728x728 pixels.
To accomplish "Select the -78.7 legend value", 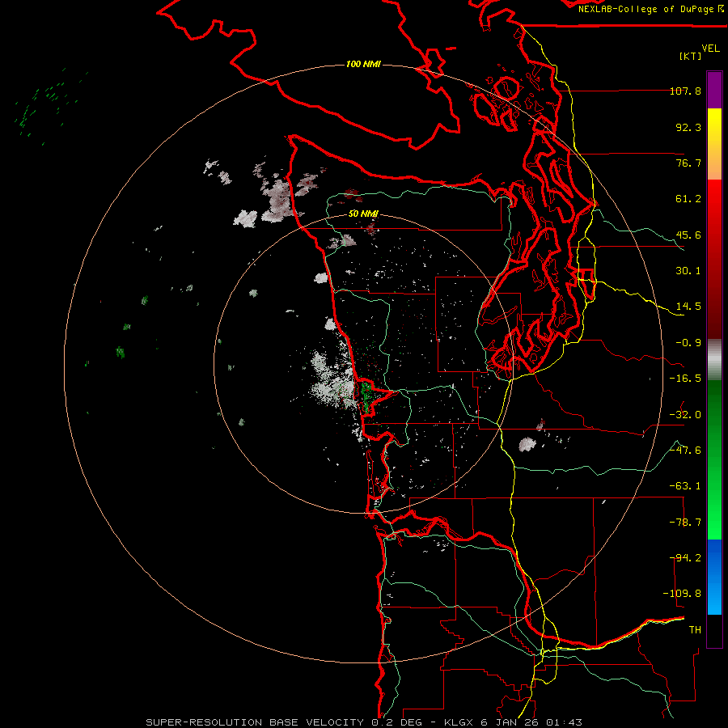I will pos(685,523).
